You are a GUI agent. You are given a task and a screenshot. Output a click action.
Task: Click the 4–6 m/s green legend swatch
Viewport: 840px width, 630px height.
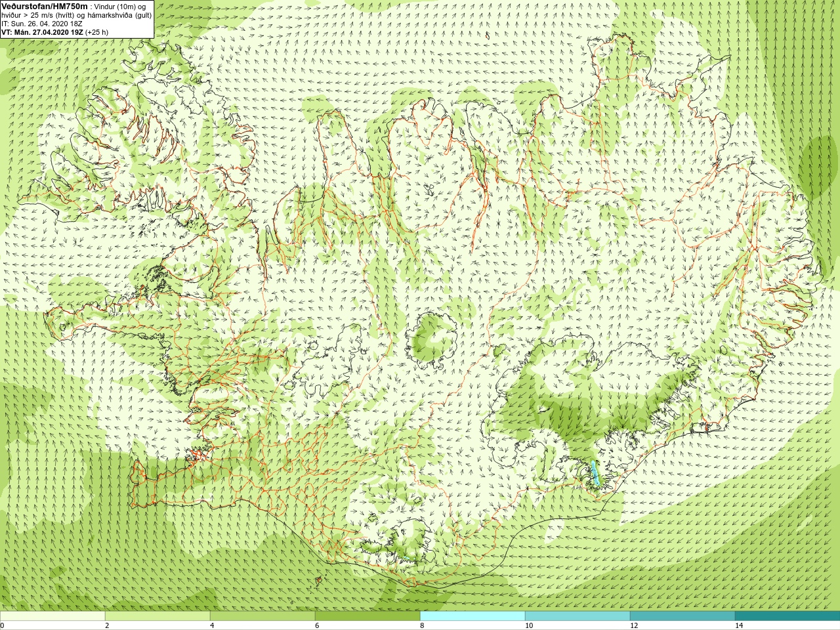click(x=262, y=616)
